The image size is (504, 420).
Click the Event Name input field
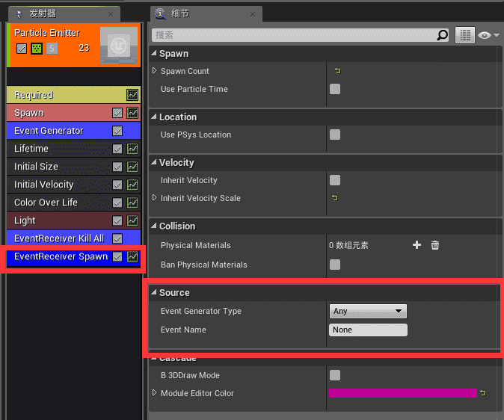pos(368,330)
